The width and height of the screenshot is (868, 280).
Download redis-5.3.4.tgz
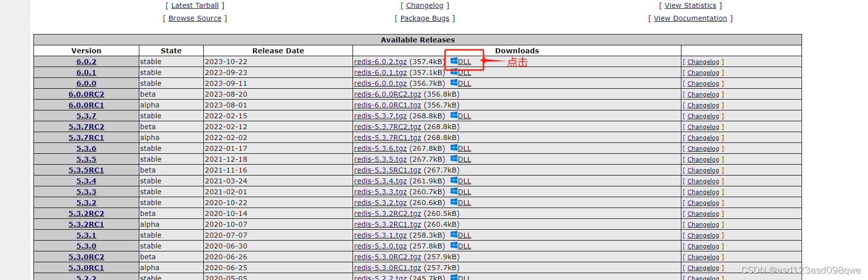381,181
